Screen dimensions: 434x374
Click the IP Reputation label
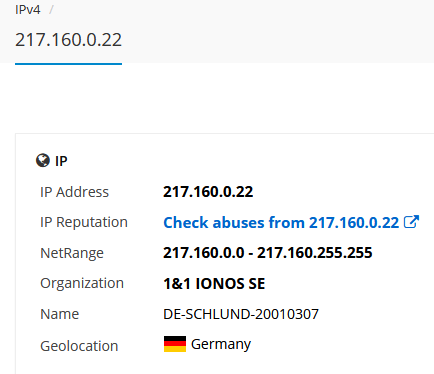point(84,222)
